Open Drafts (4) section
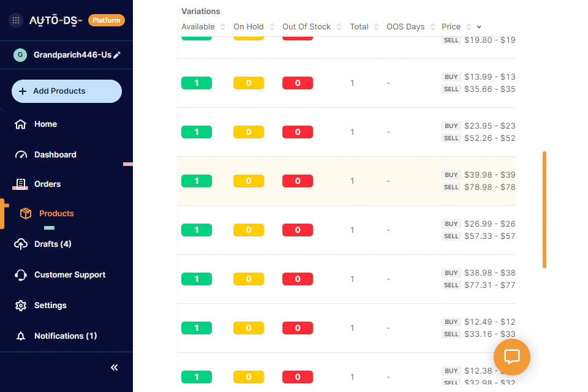The image size is (588, 392). pyautogui.click(x=53, y=244)
